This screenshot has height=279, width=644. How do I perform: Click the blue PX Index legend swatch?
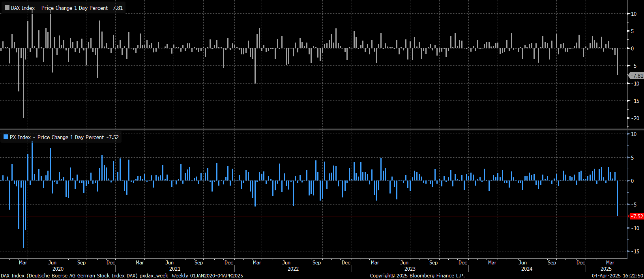click(6, 137)
